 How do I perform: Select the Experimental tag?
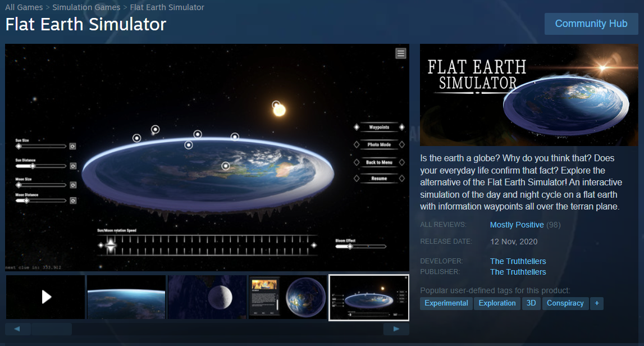click(x=446, y=303)
